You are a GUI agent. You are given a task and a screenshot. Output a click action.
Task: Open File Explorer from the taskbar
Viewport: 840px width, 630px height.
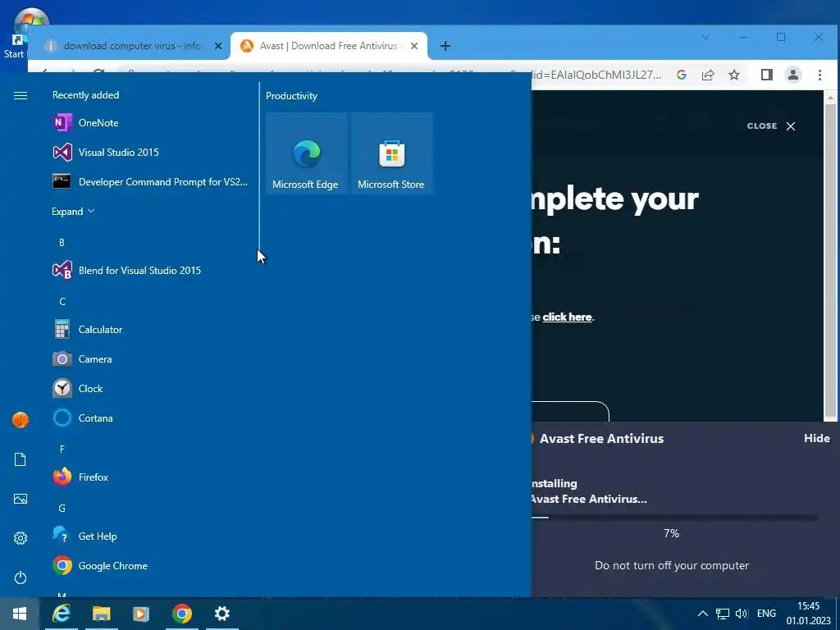[x=101, y=614]
